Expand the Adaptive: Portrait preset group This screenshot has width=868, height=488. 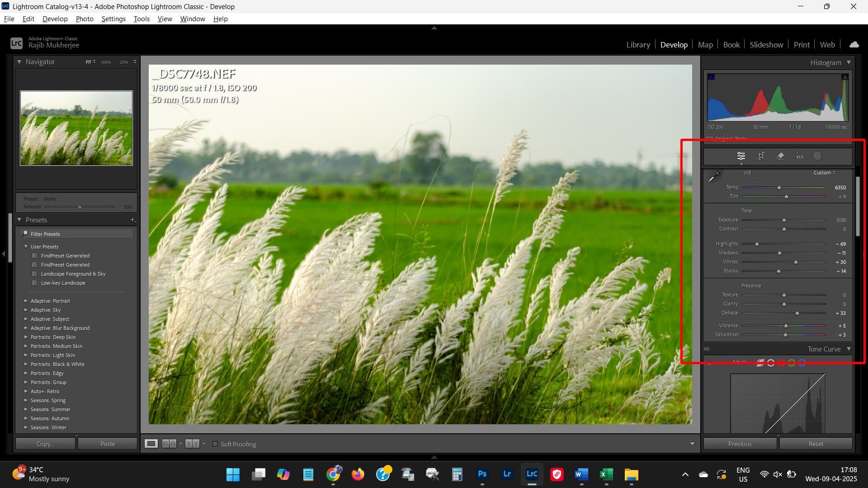coord(26,301)
